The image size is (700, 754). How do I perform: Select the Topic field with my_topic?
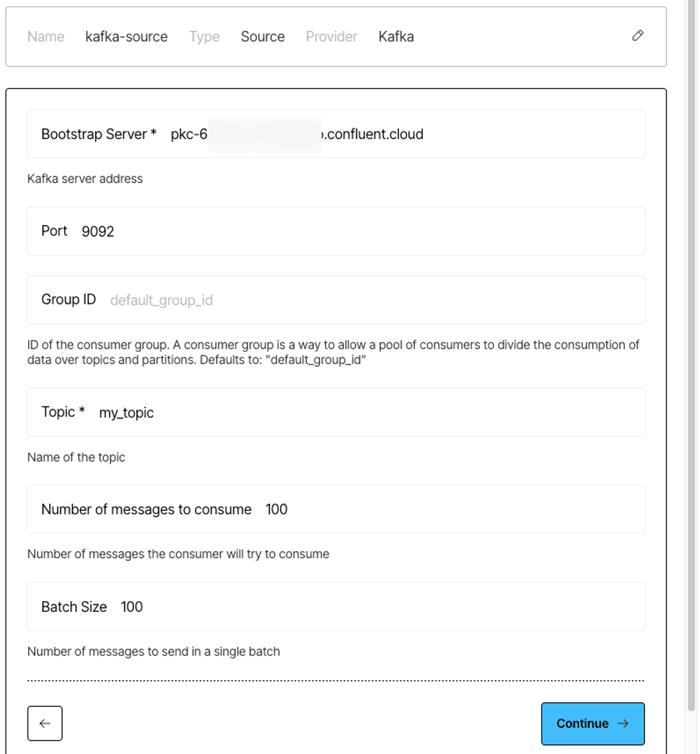(x=336, y=412)
